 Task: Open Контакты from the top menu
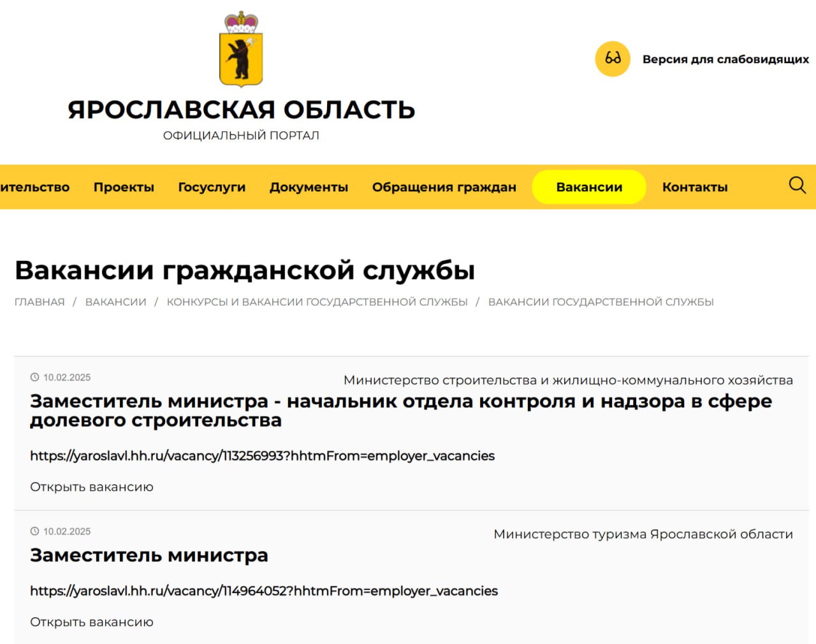point(695,187)
